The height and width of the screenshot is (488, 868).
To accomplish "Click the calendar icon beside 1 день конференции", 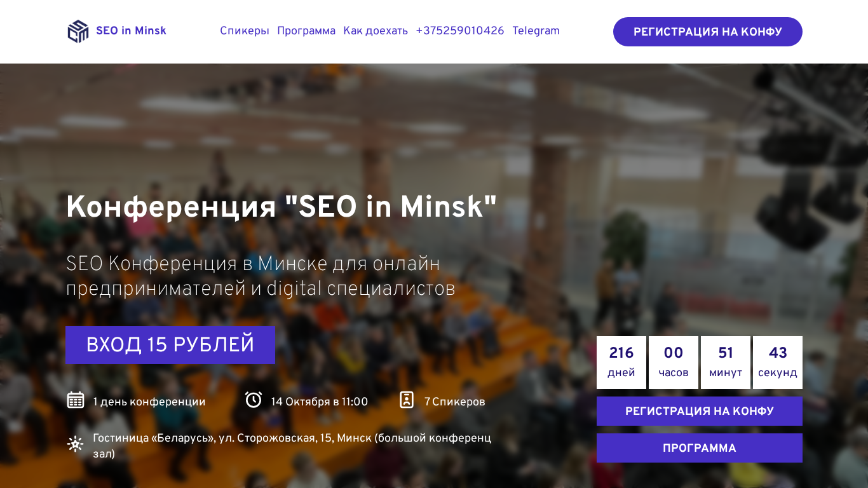I will 76,400.
